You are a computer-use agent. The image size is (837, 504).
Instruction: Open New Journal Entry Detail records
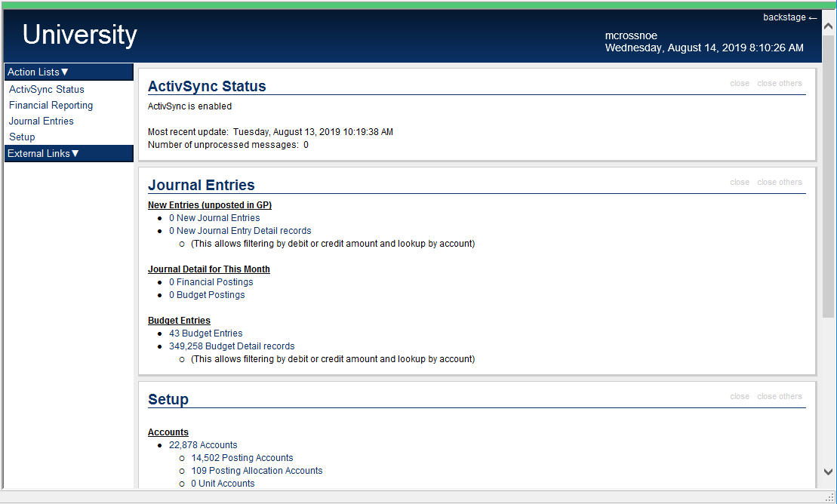(x=240, y=231)
